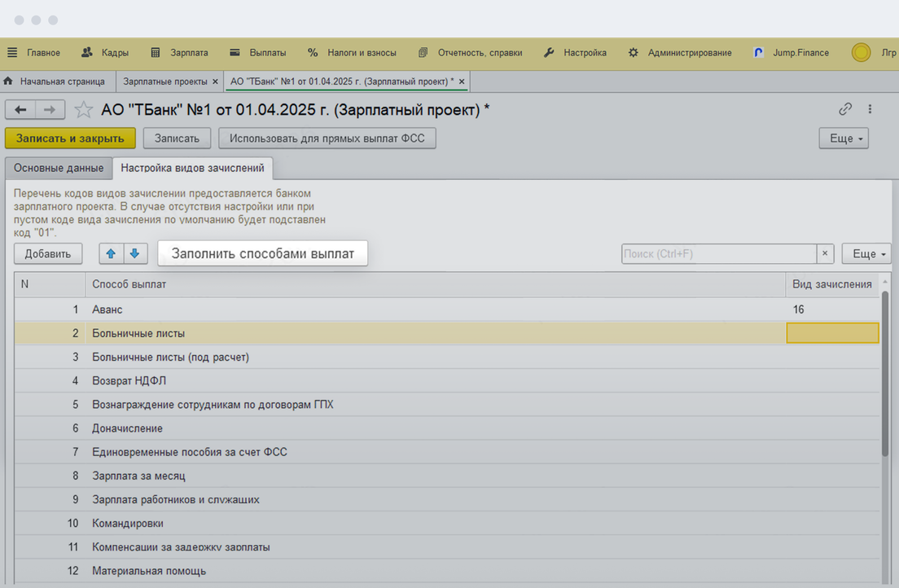Move the row down with the blue arrow

pyautogui.click(x=134, y=253)
